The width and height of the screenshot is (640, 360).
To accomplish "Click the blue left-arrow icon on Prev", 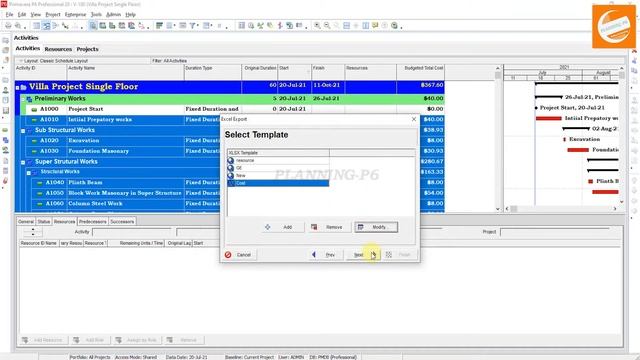I will [x=313, y=255].
